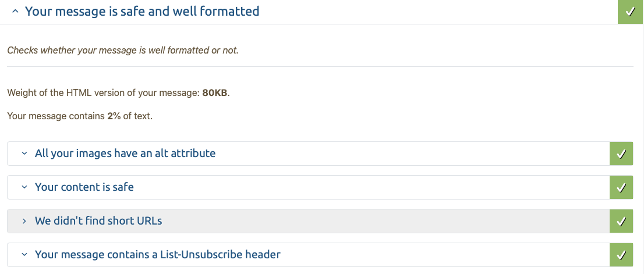Click the 'Your message is safe and well formatted' heading
The image size is (644, 274).
coord(142,12)
